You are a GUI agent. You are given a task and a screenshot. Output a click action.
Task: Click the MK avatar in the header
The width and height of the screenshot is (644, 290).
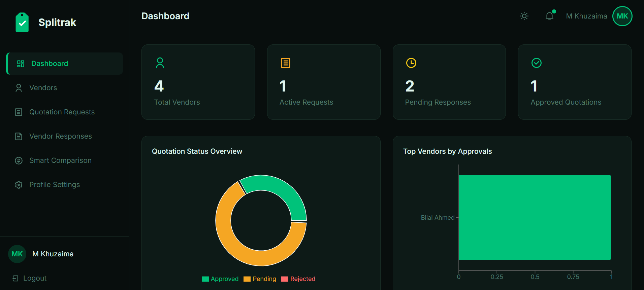click(622, 16)
